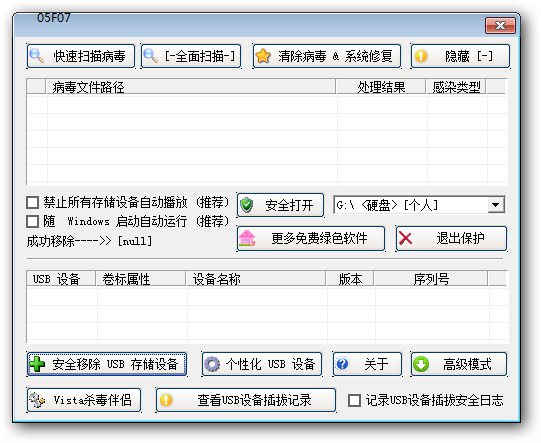Check 记录USB设备插拔安全日志 option

coord(354,401)
